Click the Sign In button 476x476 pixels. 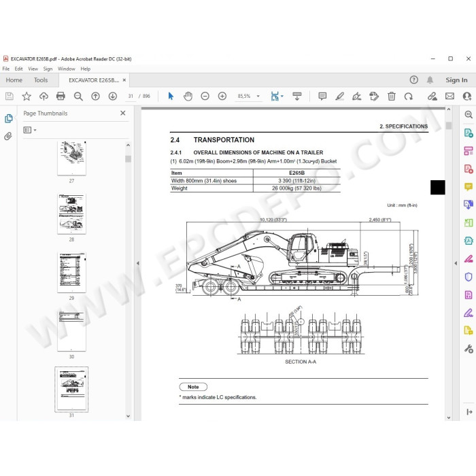pyautogui.click(x=456, y=80)
